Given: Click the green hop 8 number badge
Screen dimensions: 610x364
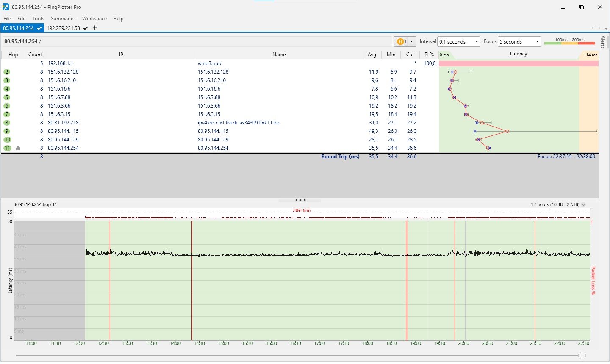Looking at the screenshot, I should click(7, 123).
